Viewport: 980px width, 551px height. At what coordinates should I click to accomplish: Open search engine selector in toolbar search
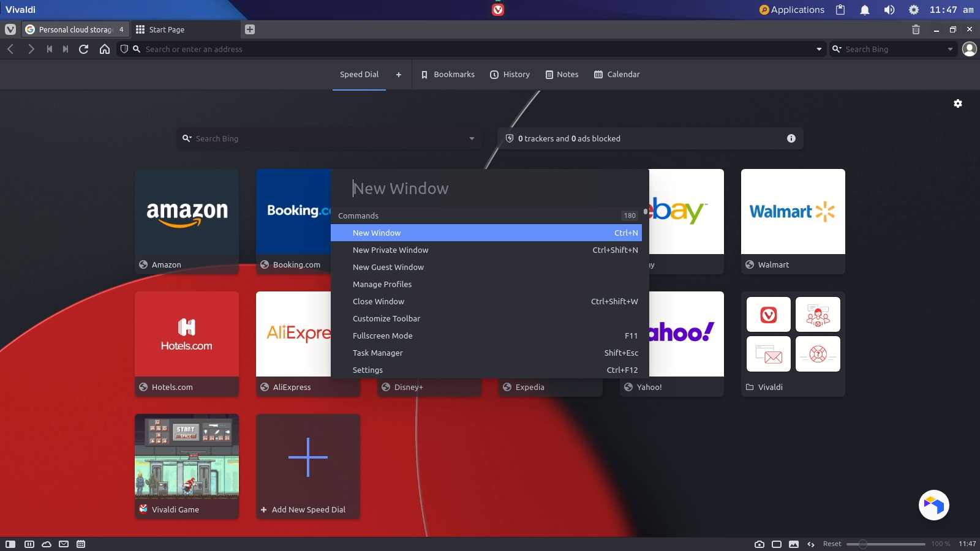pos(837,49)
